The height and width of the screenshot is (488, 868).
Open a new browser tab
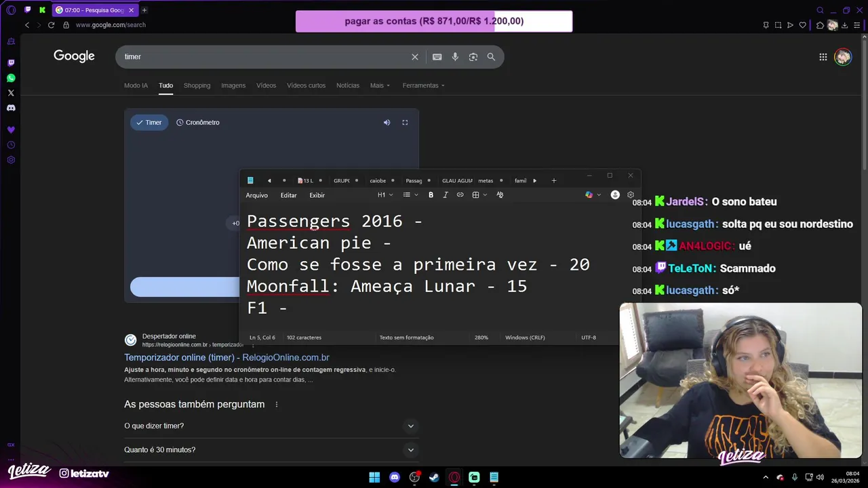tap(144, 10)
